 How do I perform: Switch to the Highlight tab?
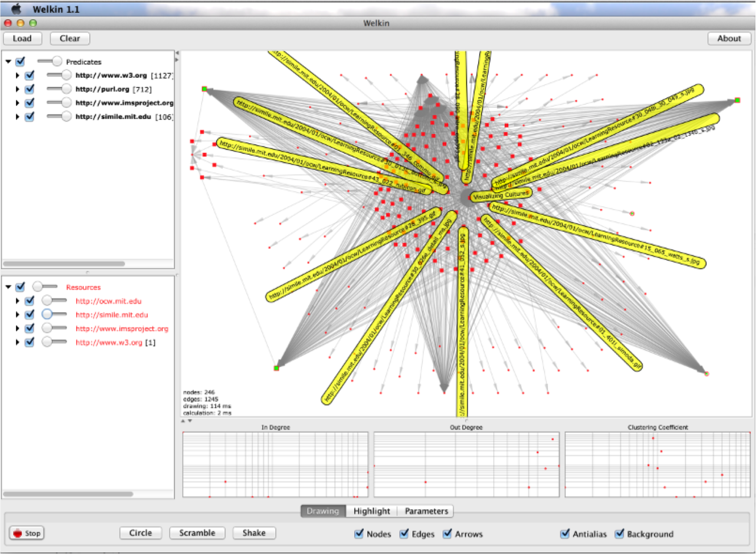pyautogui.click(x=372, y=511)
